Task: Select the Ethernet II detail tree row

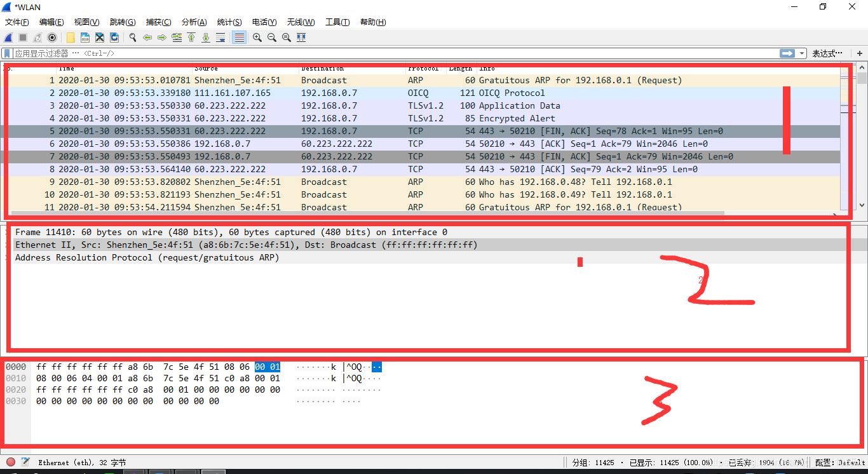Action: point(434,245)
